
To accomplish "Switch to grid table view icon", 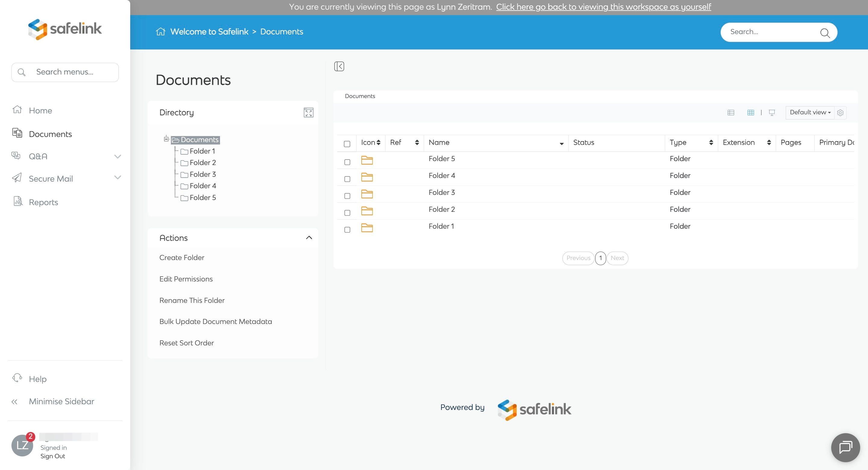I will (750, 113).
